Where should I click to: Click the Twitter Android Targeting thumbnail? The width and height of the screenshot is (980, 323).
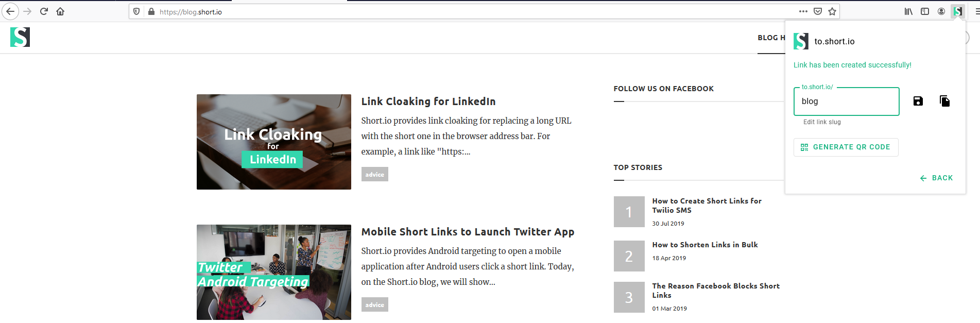[273, 272]
